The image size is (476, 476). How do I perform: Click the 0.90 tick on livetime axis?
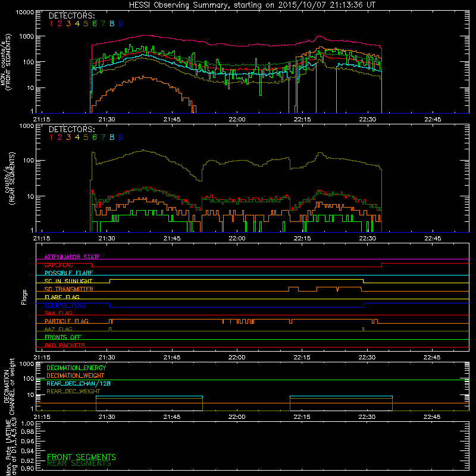click(27, 468)
